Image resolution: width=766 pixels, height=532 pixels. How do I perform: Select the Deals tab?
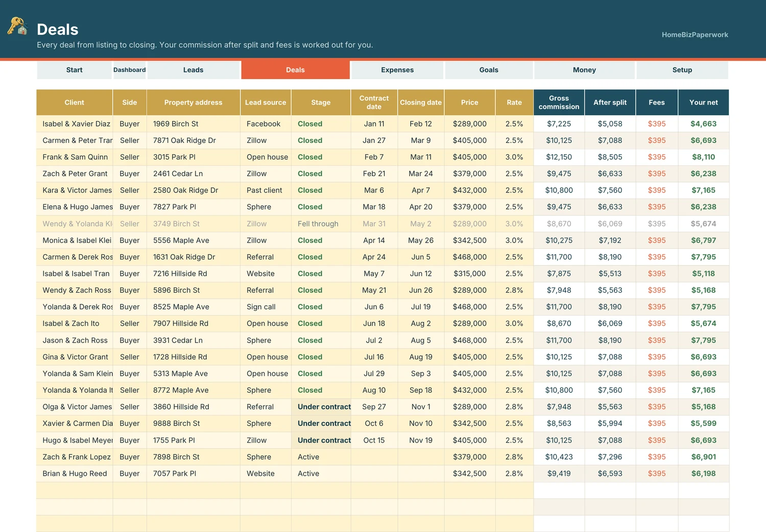[x=295, y=70]
